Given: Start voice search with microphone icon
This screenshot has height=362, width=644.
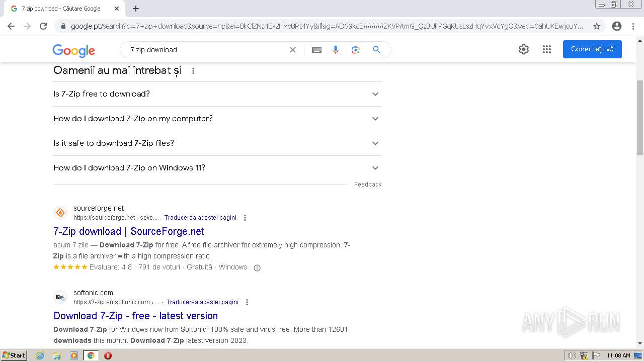Looking at the screenshot, I should (336, 50).
